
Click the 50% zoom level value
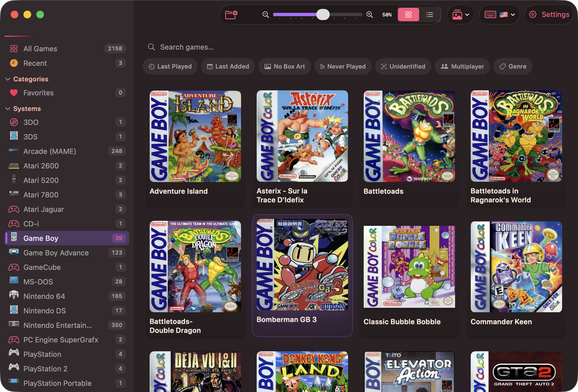click(x=387, y=14)
